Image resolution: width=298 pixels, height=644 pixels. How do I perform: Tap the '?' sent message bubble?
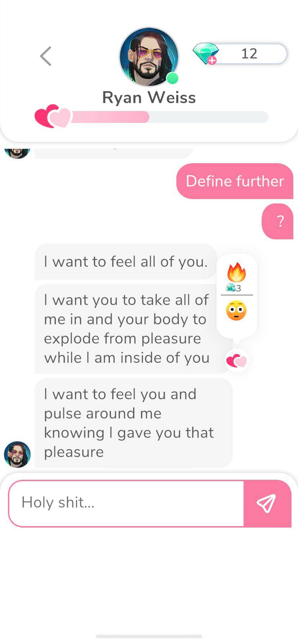(x=277, y=221)
